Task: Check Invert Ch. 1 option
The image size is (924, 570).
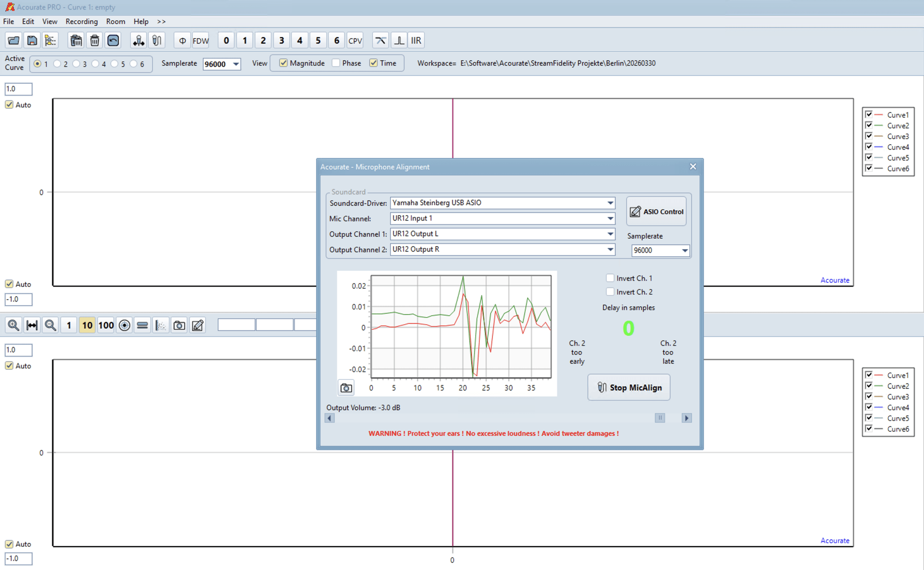Action: [x=610, y=278]
